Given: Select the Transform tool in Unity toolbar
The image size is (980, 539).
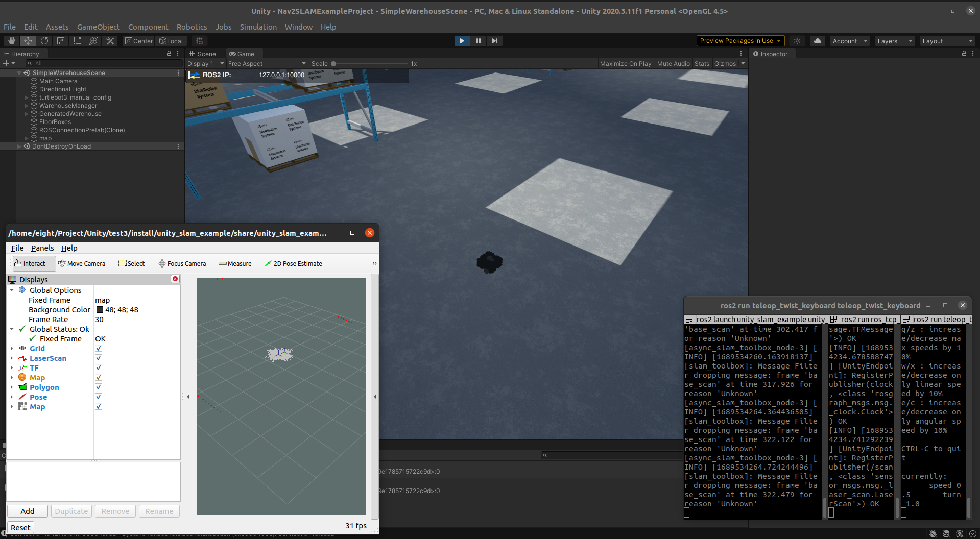Looking at the screenshot, I should [x=93, y=41].
